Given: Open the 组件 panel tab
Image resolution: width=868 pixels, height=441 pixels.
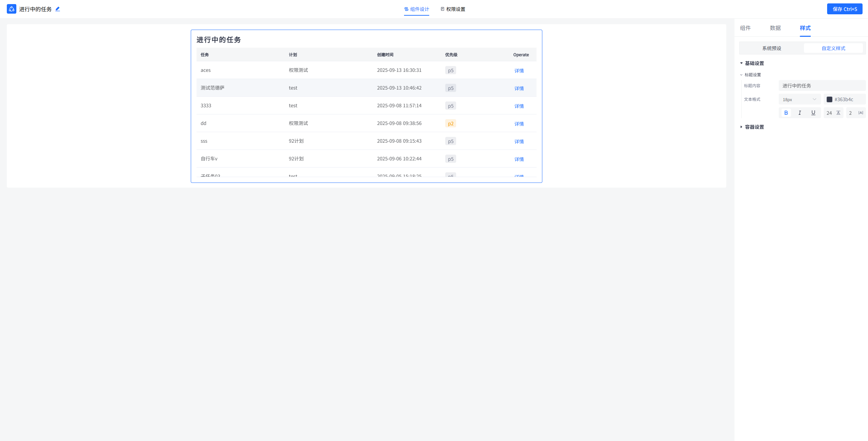Looking at the screenshot, I should pos(745,28).
